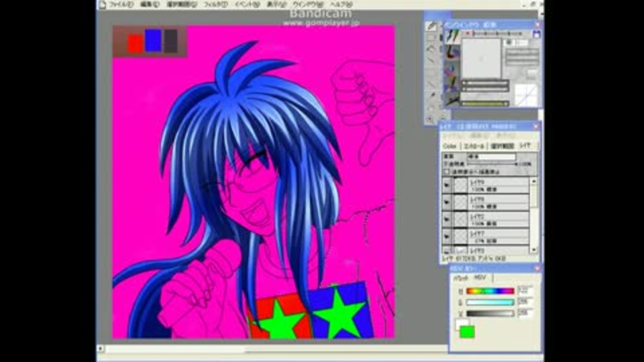Click the brush preview box in the pen window
Screen dimensions: 644x362
[482, 58]
